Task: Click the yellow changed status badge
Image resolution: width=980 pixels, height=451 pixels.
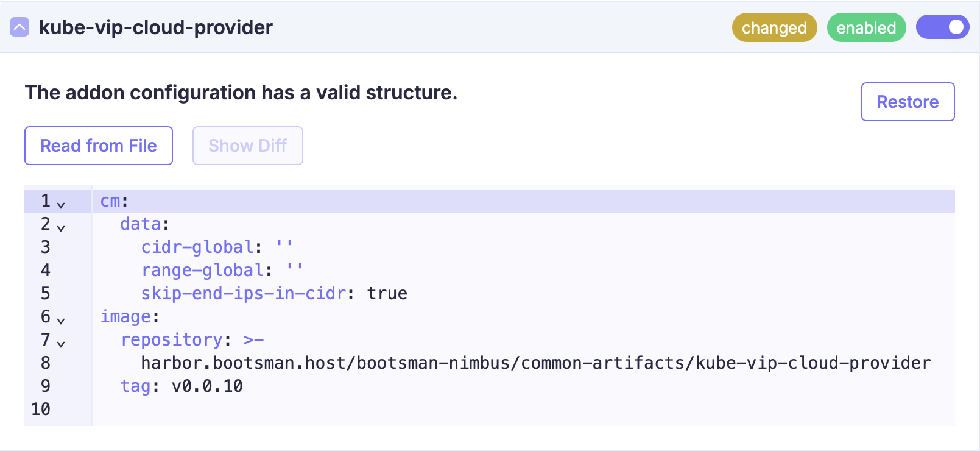Action: tap(774, 27)
